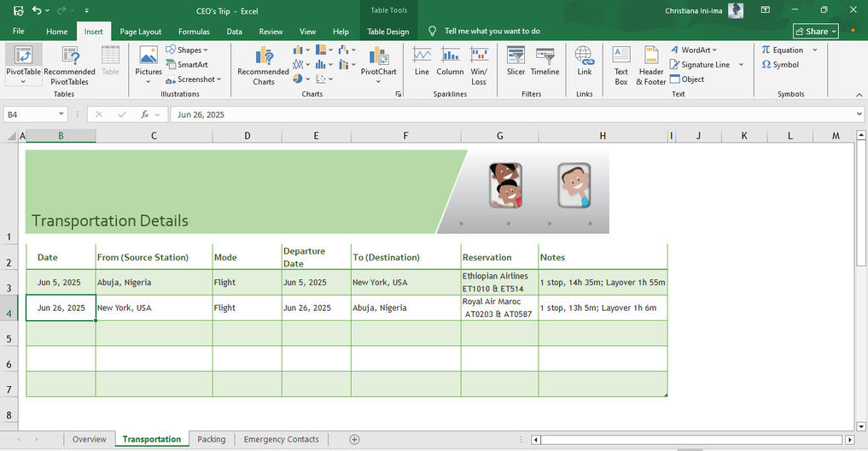Insert an Equation
This screenshot has width=868, height=451.
(782, 50)
